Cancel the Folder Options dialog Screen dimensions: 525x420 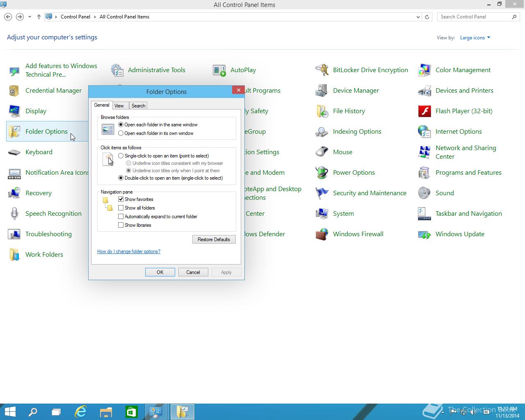193,272
